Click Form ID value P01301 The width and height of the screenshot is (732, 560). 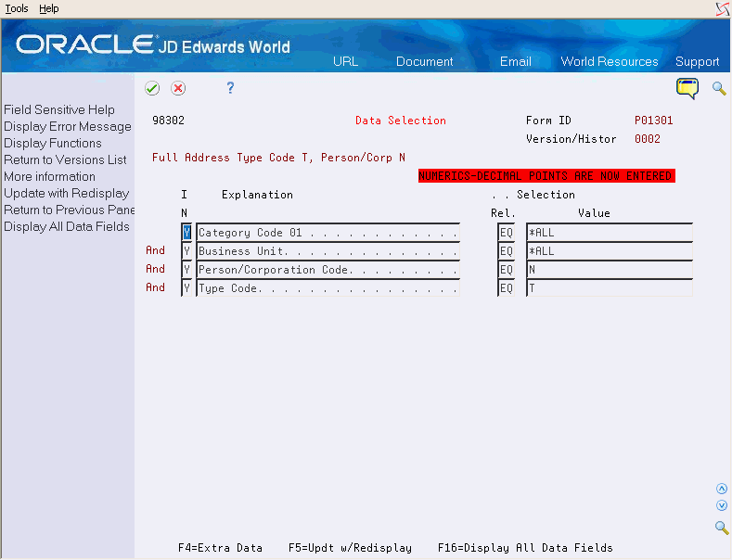653,121
